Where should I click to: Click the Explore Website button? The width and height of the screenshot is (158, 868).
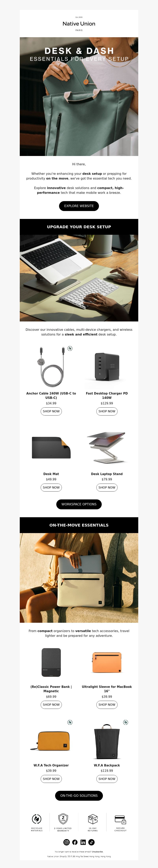pos(79,206)
